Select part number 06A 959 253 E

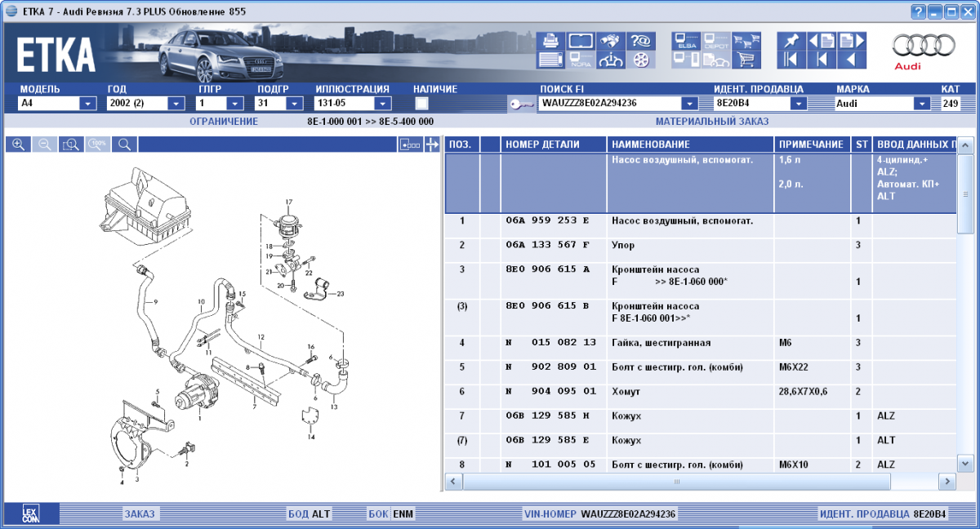point(547,220)
